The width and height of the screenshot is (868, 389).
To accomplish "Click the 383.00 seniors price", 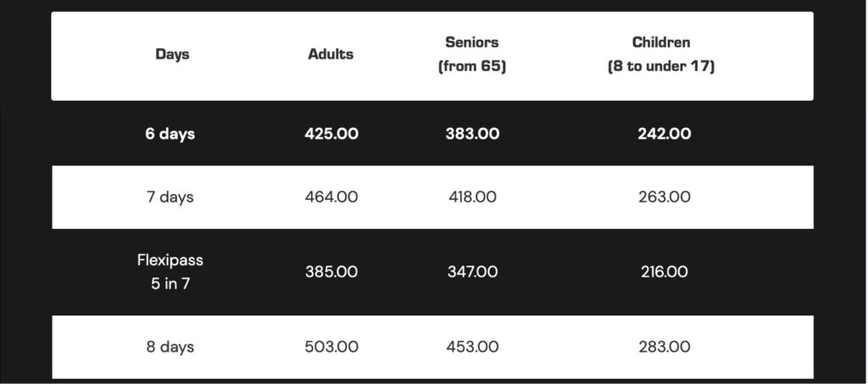I will [472, 134].
